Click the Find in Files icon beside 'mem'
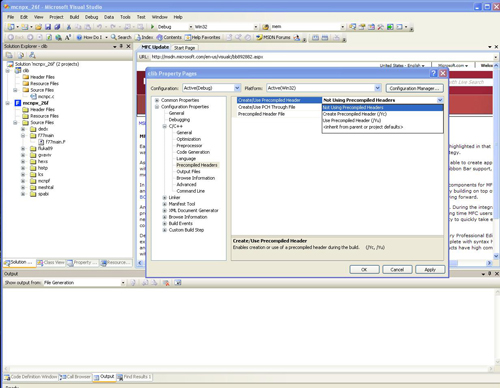Screen dimensions: 500x388 266,27
